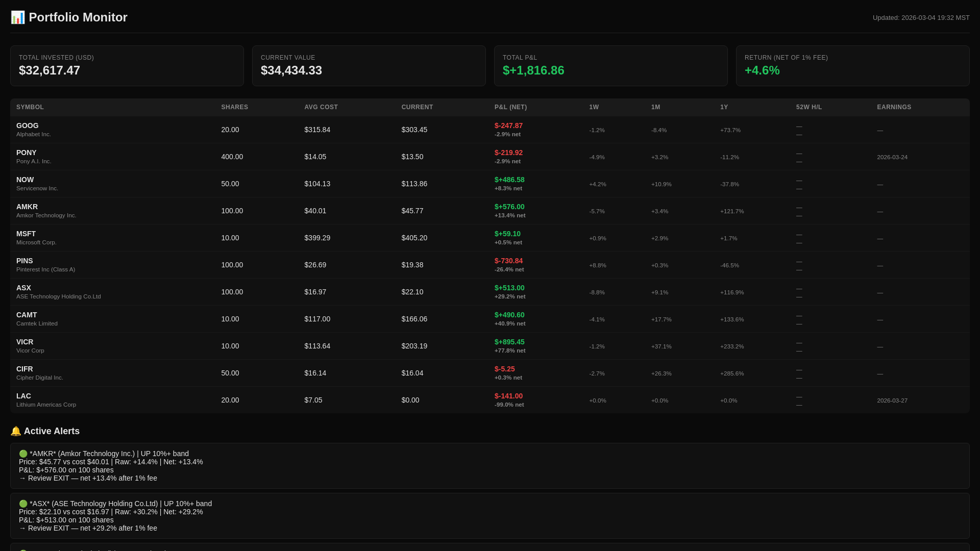
Task: Click ASX current price $22.10
Action: pyautogui.click(x=412, y=292)
